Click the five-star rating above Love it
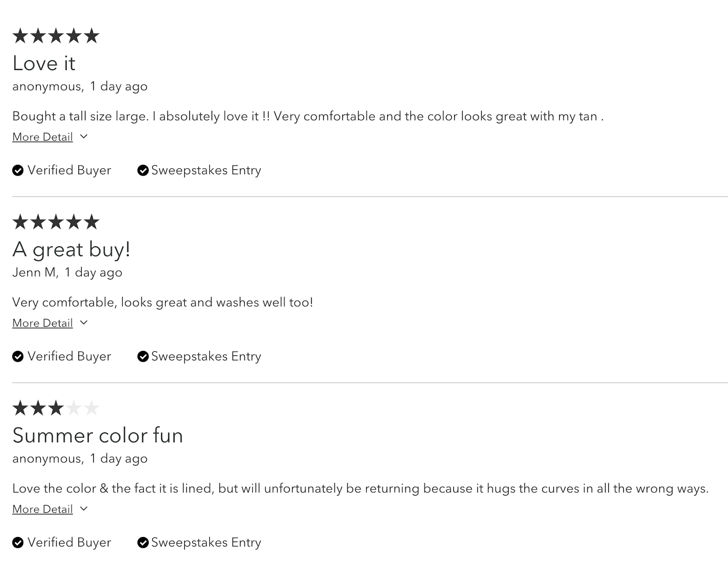Screen dimensions: 728x562 pyautogui.click(x=56, y=35)
